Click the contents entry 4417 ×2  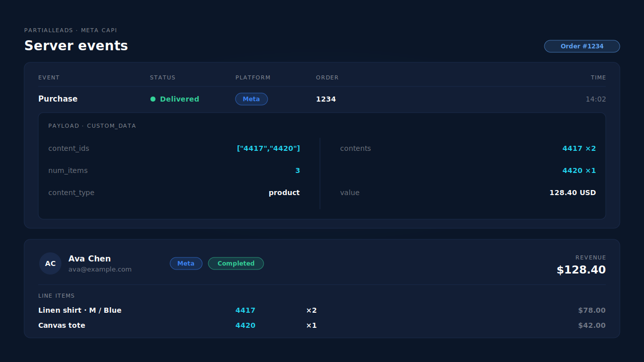(579, 148)
